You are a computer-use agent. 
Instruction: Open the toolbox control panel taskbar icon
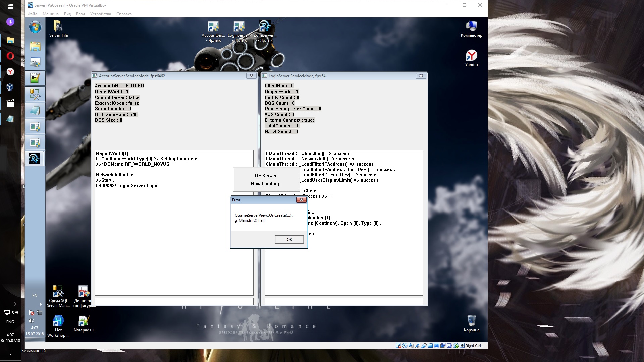pos(35,62)
